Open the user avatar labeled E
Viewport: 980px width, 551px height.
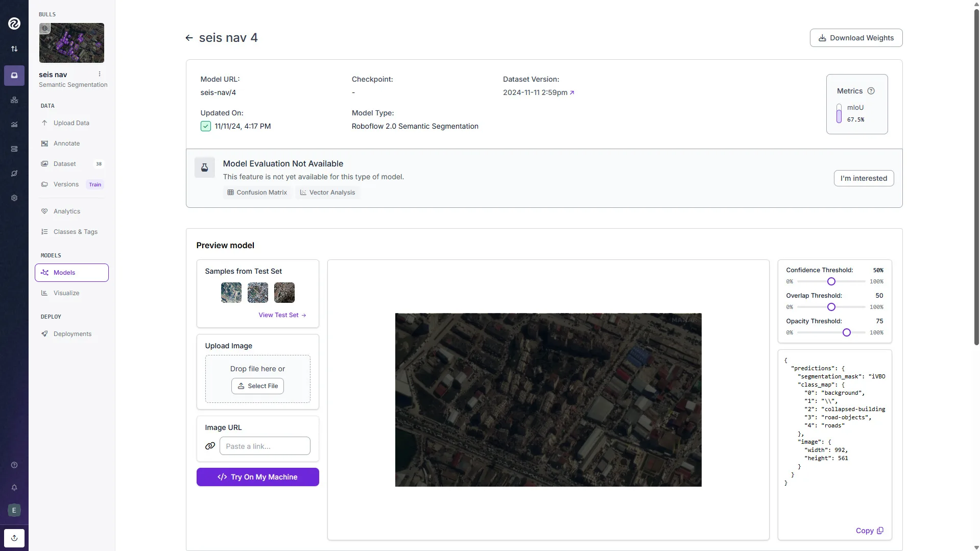(14, 510)
